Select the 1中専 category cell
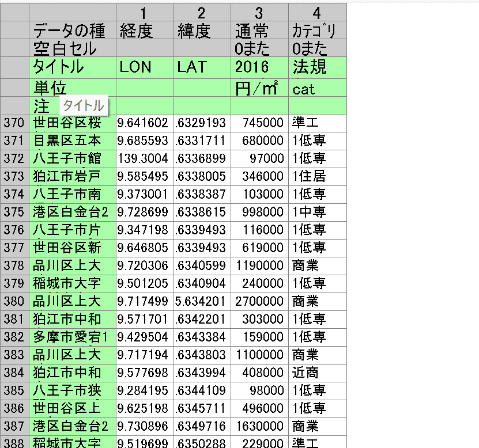 [x=318, y=212]
